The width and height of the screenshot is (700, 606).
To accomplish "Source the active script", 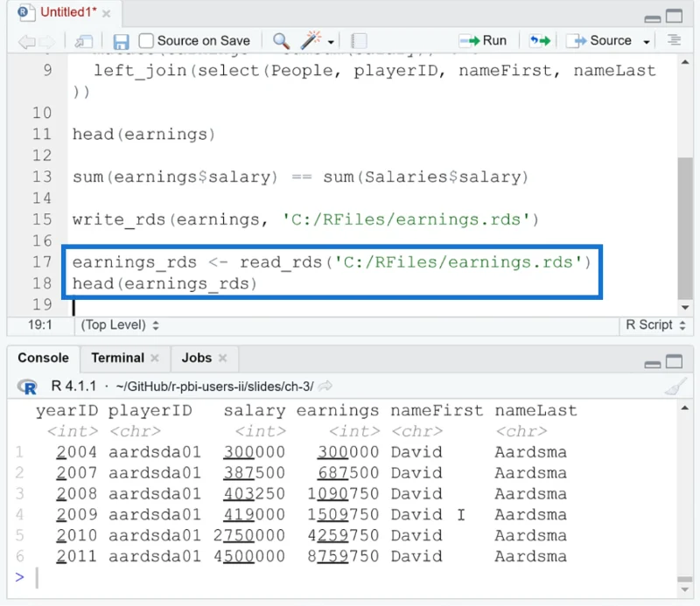I will click(x=598, y=40).
